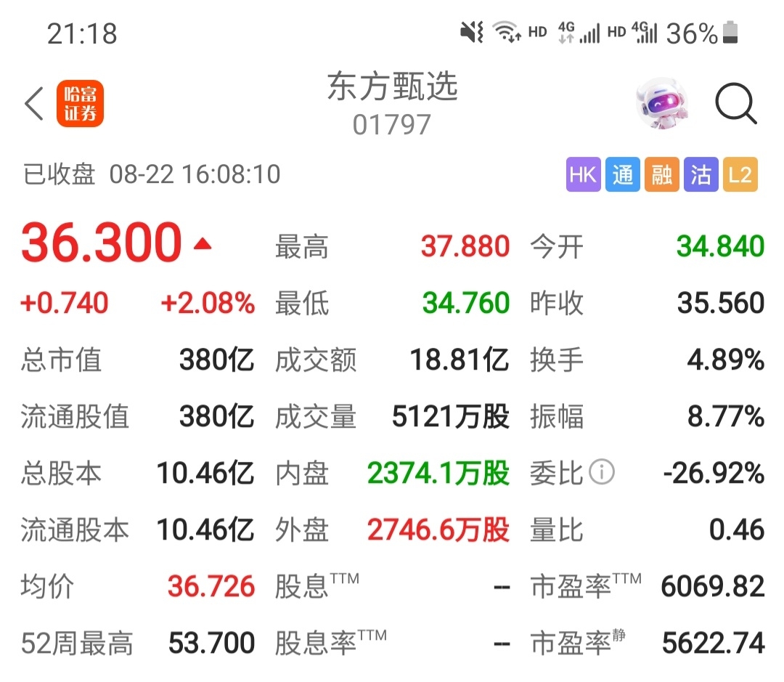Tap the 外盘 value 2746.6万股
Viewport: 784px width, 682px height.
[x=438, y=529]
